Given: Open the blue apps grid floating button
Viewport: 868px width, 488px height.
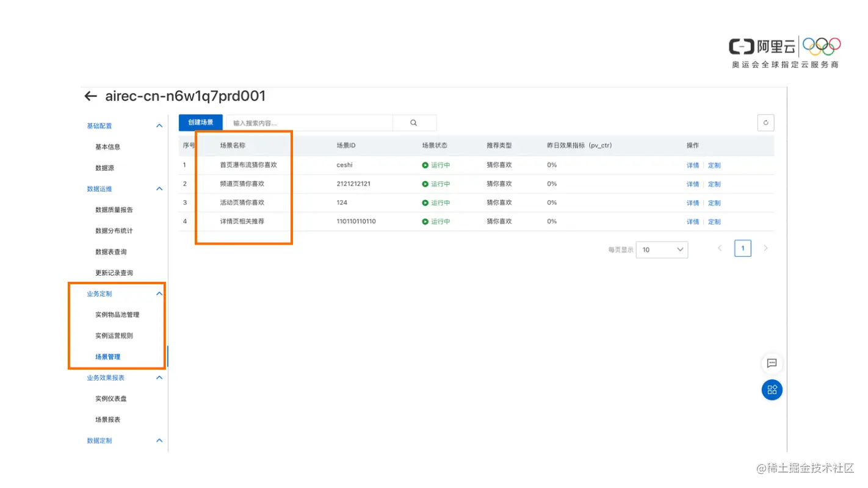Looking at the screenshot, I should (x=772, y=390).
